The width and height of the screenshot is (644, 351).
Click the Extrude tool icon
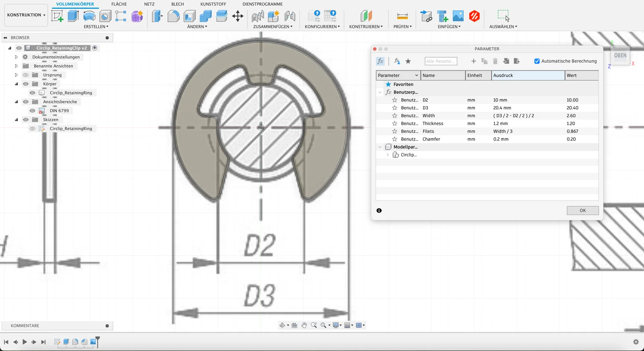[x=73, y=16]
